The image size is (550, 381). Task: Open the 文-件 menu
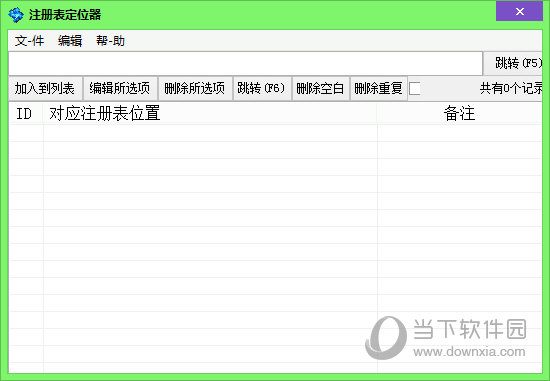coord(29,41)
